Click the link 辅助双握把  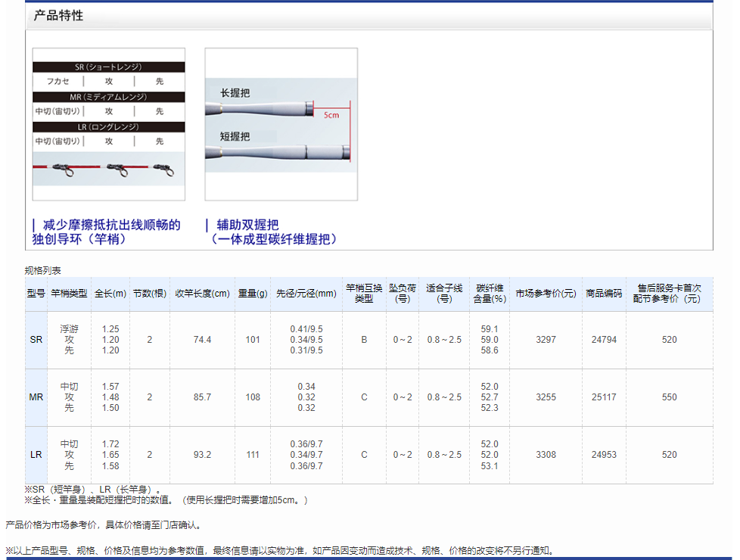pyautogui.click(x=247, y=225)
